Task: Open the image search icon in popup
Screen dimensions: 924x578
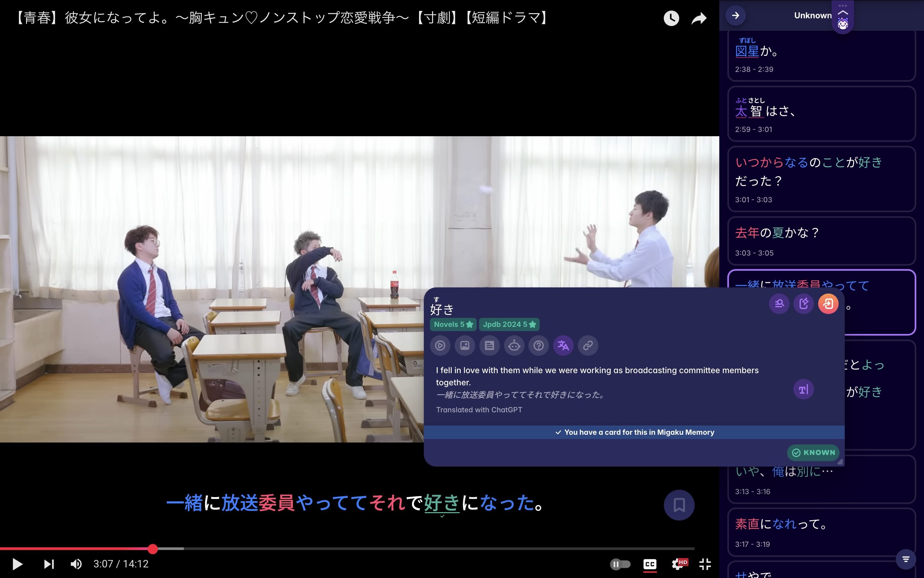Action: coord(465,346)
